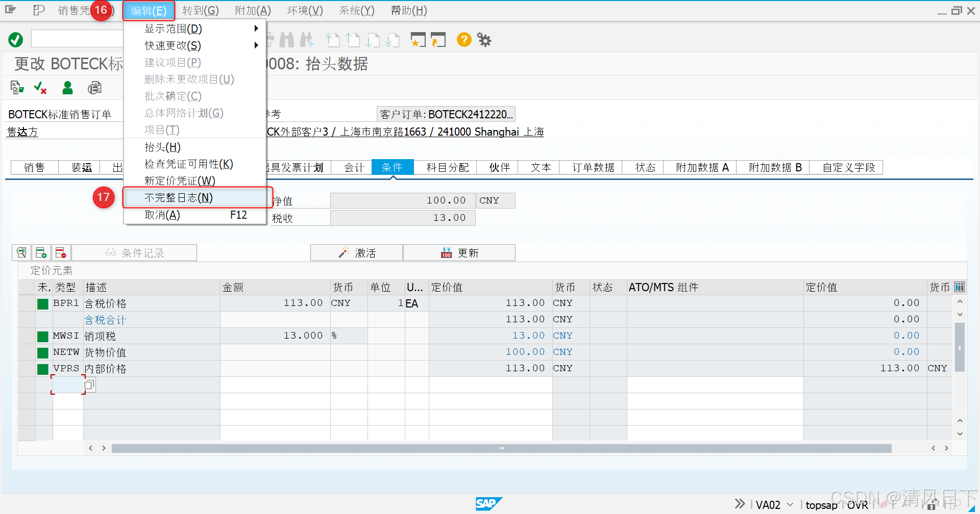Click the command field dropdown icon at top-left
The height and width of the screenshot is (514, 980).
point(11,10)
